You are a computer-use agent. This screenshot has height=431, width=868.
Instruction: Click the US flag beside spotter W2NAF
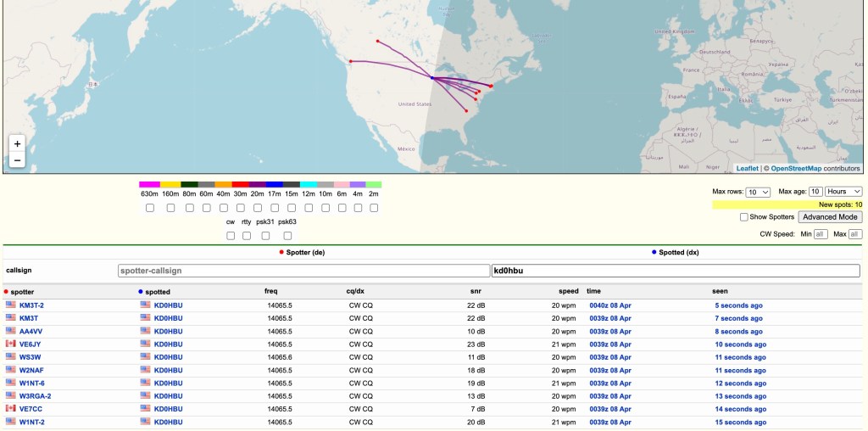11,370
